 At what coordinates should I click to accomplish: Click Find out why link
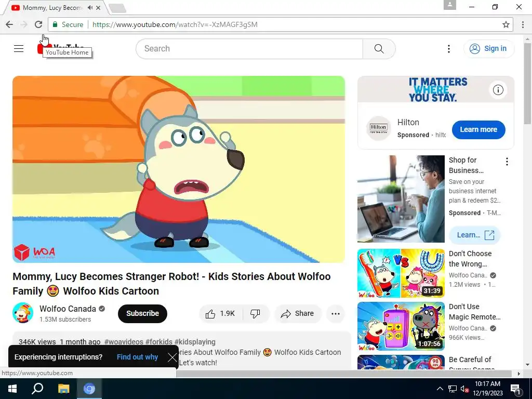click(x=137, y=357)
